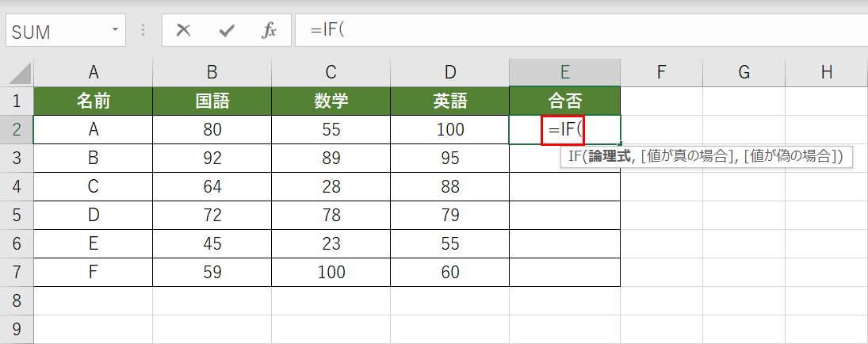Cancel the formula entry with X icon
Screen dimensions: 868x344
[x=184, y=31]
